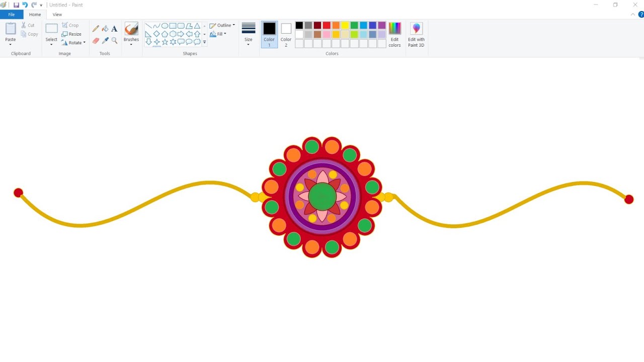This screenshot has height=362, width=644.
Task: Click the Paste clipboard icon
Action: point(11,29)
